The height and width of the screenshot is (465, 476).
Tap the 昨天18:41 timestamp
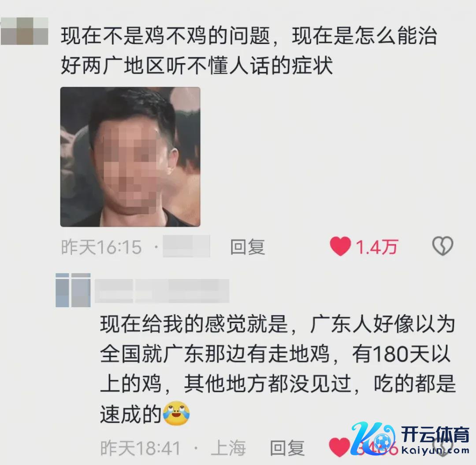[x=141, y=448]
